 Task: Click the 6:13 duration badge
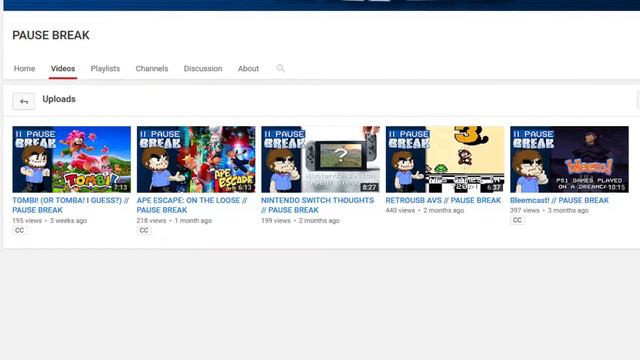point(244,187)
